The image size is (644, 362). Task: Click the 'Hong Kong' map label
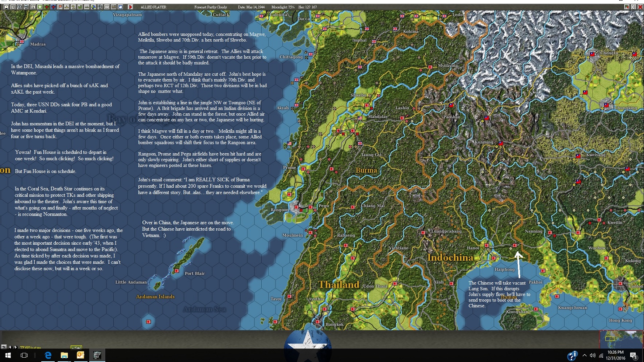click(x=621, y=320)
